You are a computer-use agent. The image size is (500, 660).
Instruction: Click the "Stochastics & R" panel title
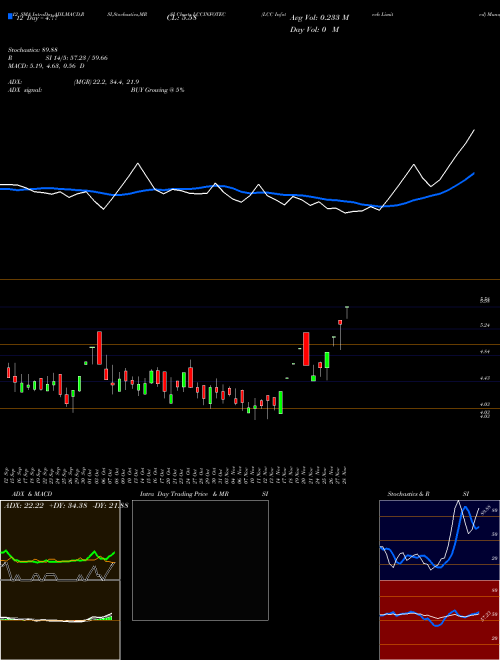(x=409, y=494)
